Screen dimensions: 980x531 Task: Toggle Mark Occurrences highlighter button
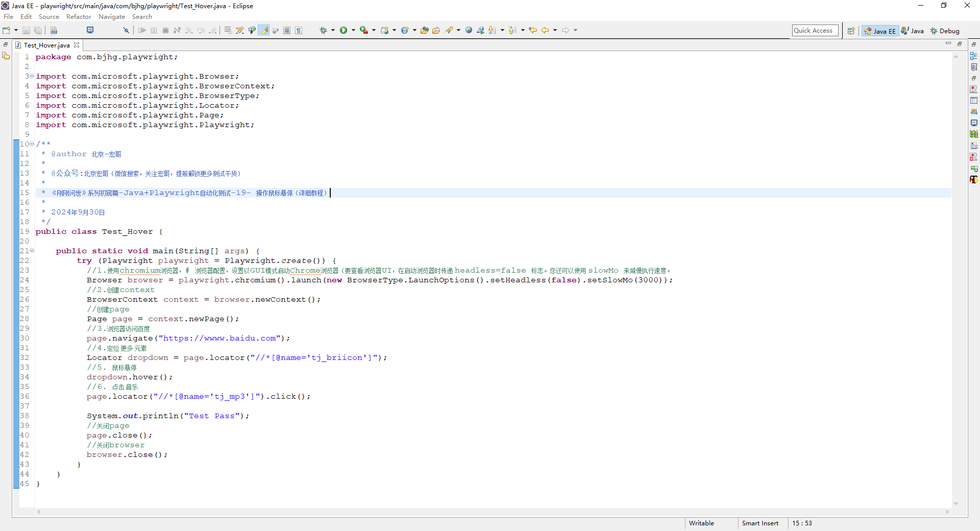click(x=264, y=31)
